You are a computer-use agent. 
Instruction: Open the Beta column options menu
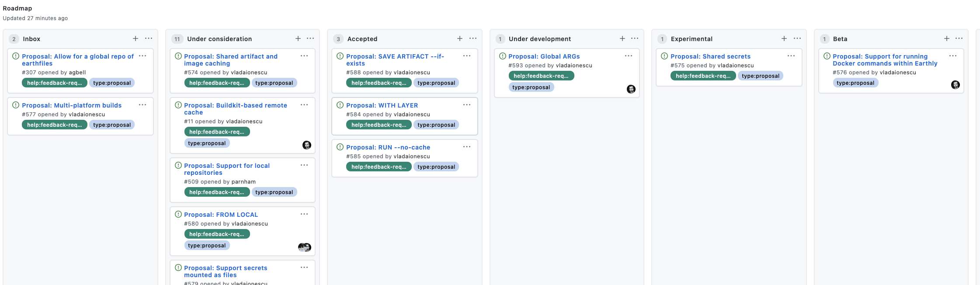tap(959, 38)
